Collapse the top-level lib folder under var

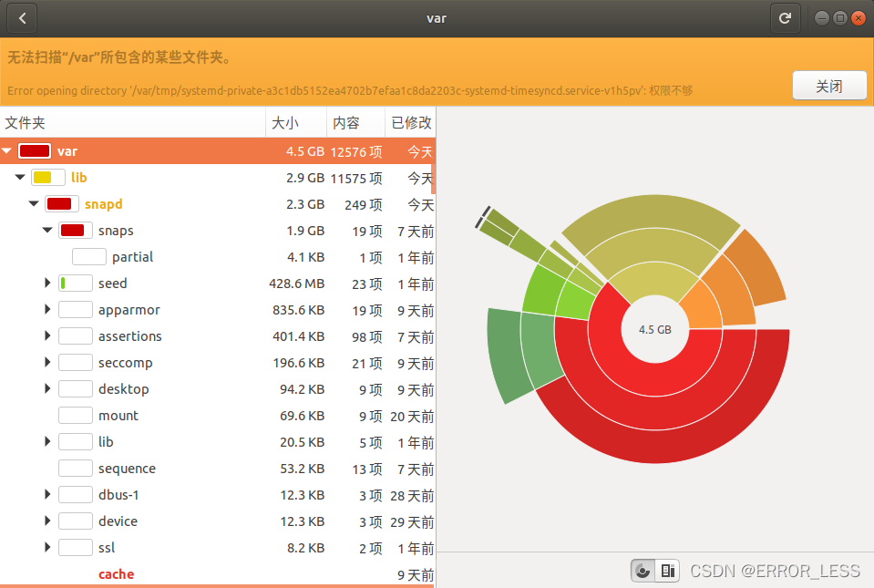tap(20, 177)
